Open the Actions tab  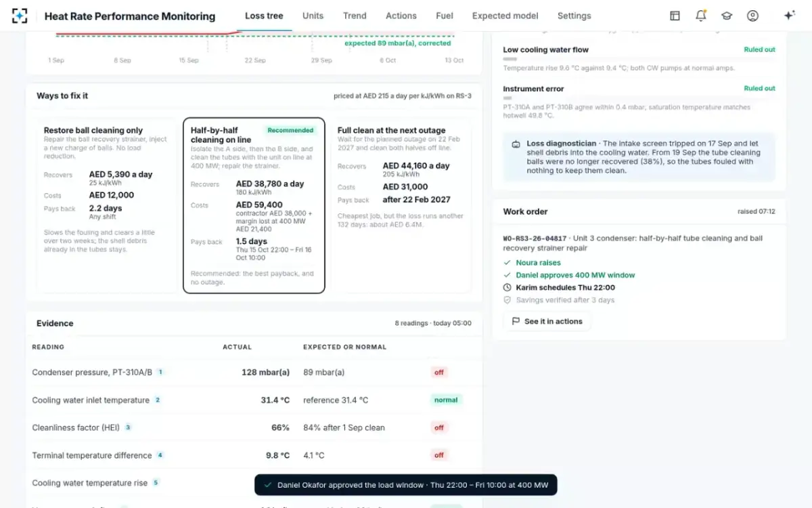coord(401,16)
